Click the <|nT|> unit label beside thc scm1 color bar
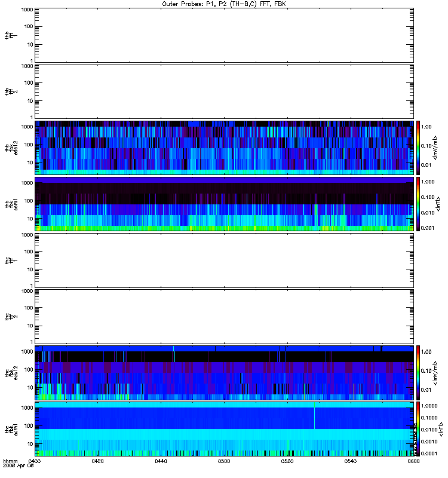 point(440,429)
